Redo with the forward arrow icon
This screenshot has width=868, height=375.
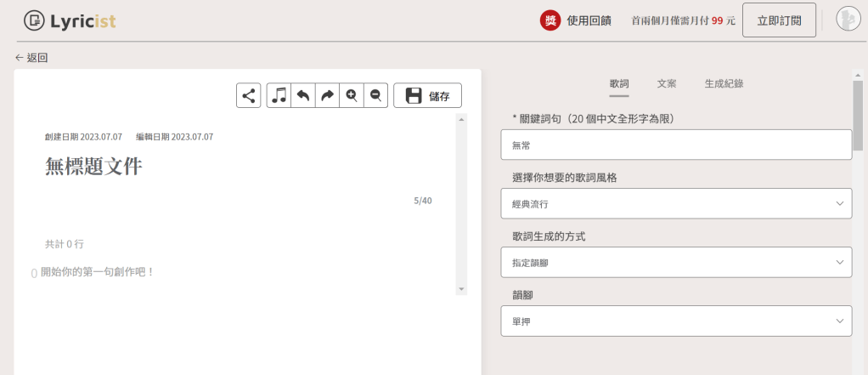tap(327, 95)
